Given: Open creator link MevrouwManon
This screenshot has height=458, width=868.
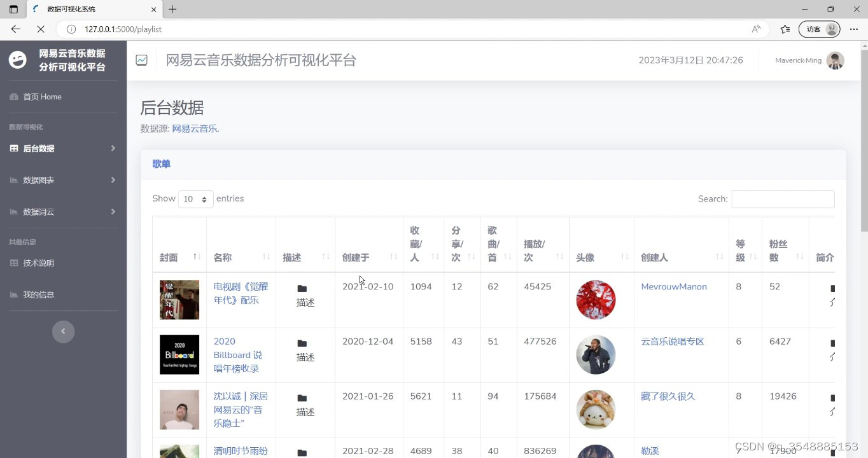Looking at the screenshot, I should tap(674, 287).
